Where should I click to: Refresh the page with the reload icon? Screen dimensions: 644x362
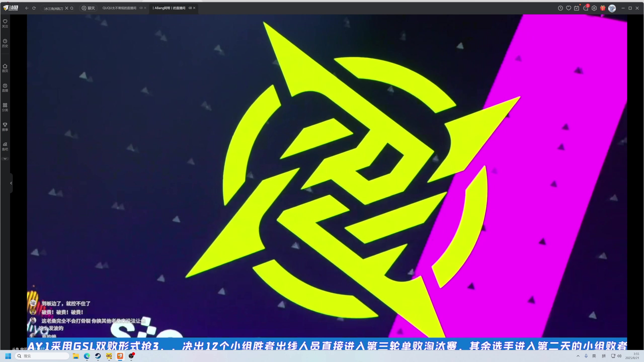pos(34,8)
